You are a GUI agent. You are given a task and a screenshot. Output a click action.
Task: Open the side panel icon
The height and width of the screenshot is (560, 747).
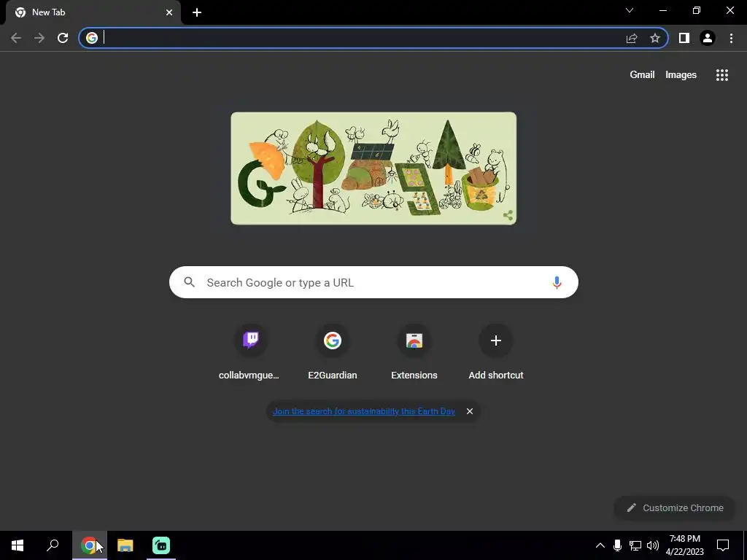684,38
